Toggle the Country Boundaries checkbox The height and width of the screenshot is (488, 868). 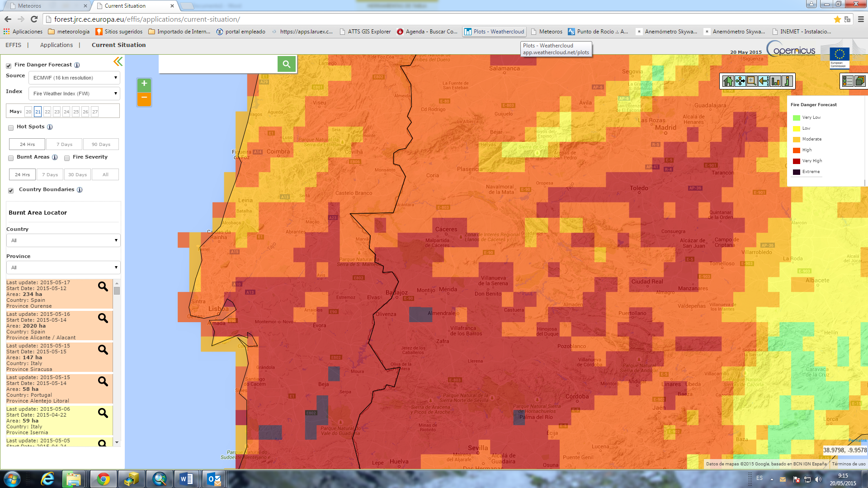pyautogui.click(x=11, y=191)
